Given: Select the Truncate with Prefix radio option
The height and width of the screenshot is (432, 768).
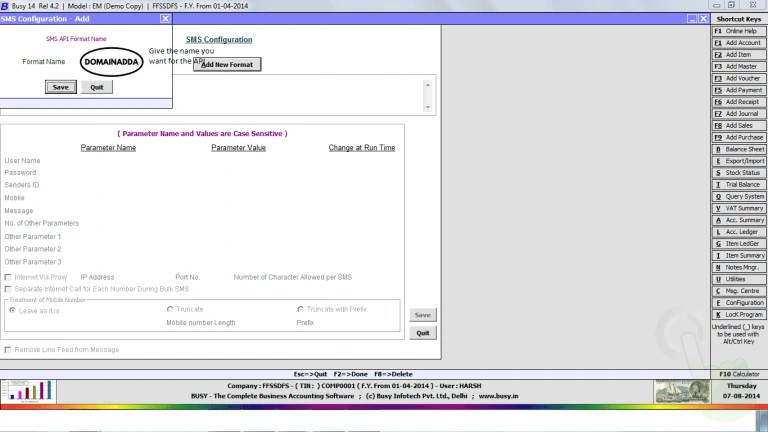Looking at the screenshot, I should coord(300,310).
